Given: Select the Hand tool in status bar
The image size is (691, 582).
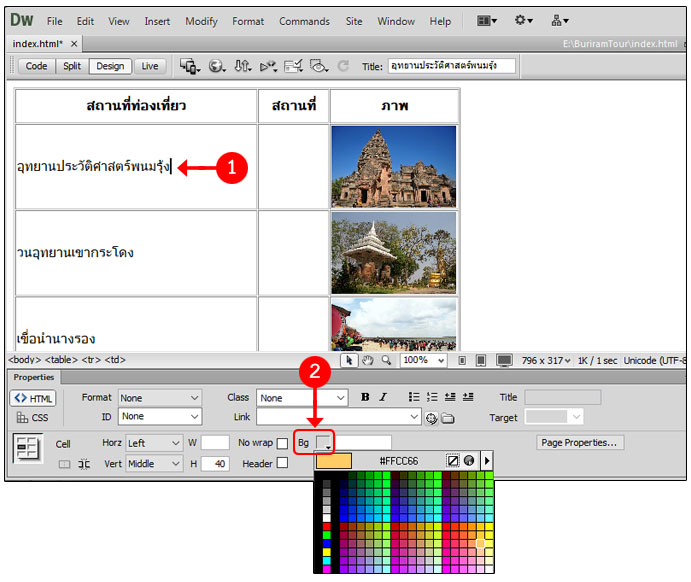Looking at the screenshot, I should tap(367, 360).
